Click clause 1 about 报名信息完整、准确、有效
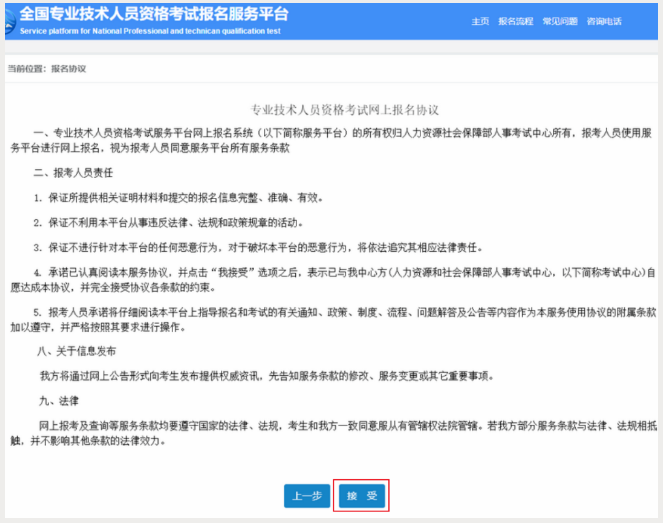The height and width of the screenshot is (523, 663). pyautogui.click(x=178, y=197)
